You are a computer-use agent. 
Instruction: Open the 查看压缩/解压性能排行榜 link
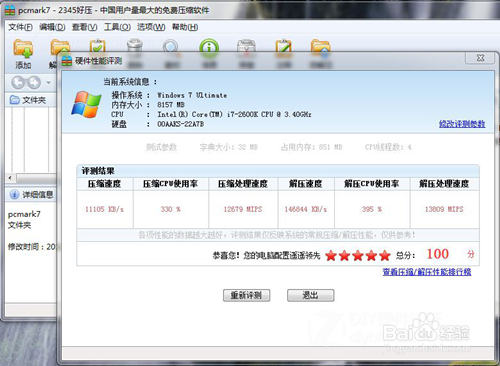[427, 272]
